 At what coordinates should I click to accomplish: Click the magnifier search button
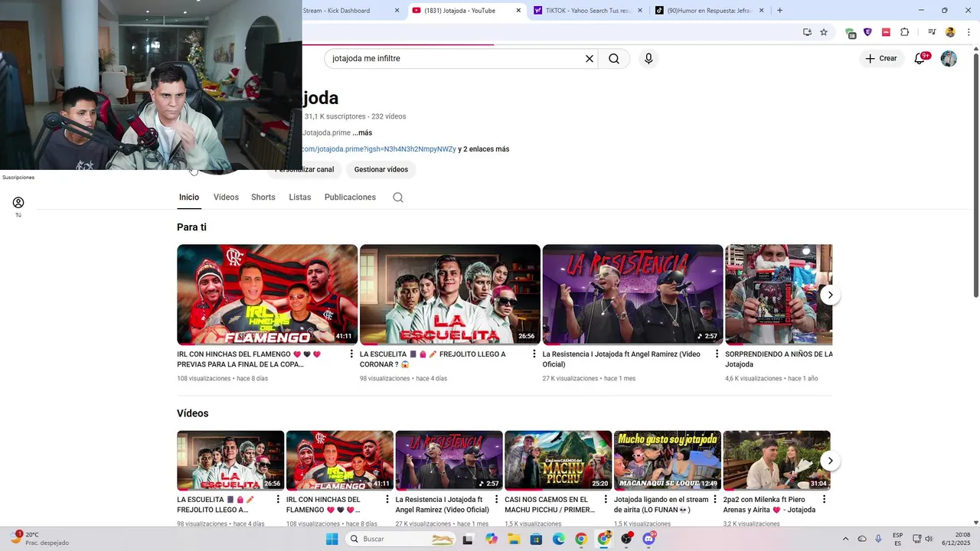click(x=614, y=59)
